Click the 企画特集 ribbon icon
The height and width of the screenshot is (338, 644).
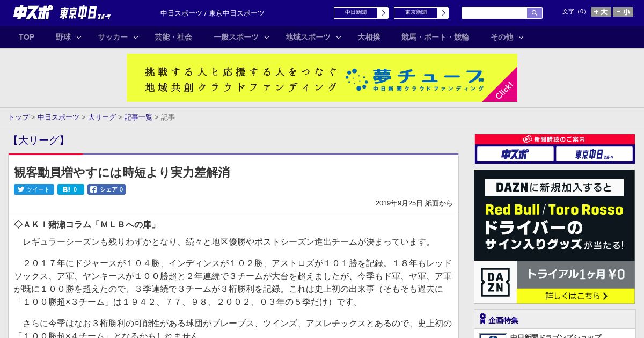(x=482, y=319)
